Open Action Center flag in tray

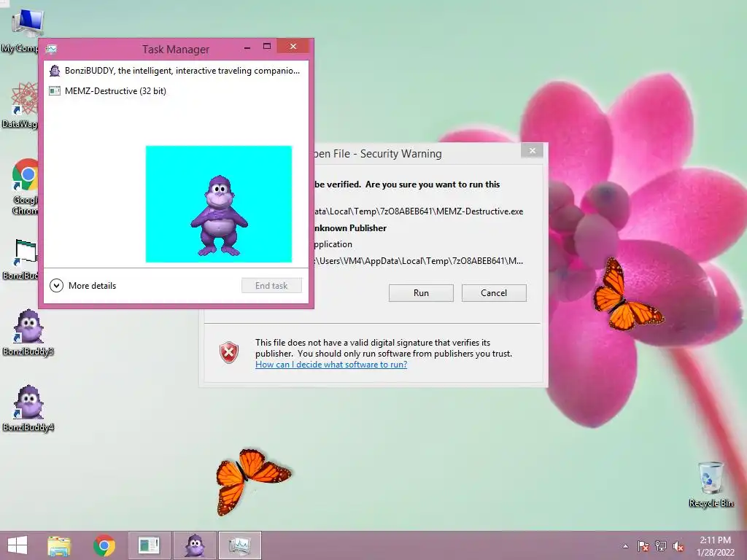(643, 546)
